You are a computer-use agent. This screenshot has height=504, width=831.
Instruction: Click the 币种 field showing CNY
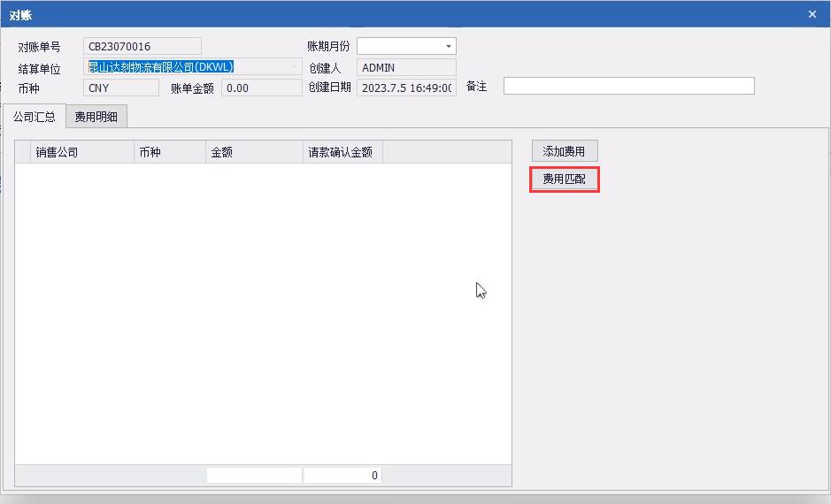tap(121, 88)
